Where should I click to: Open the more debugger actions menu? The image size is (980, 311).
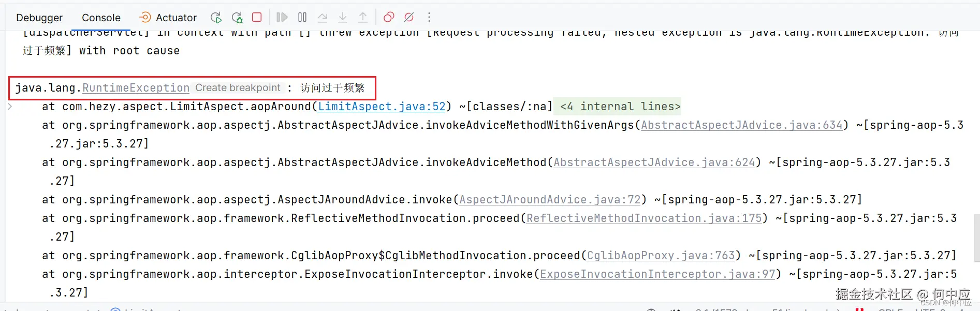pos(429,18)
